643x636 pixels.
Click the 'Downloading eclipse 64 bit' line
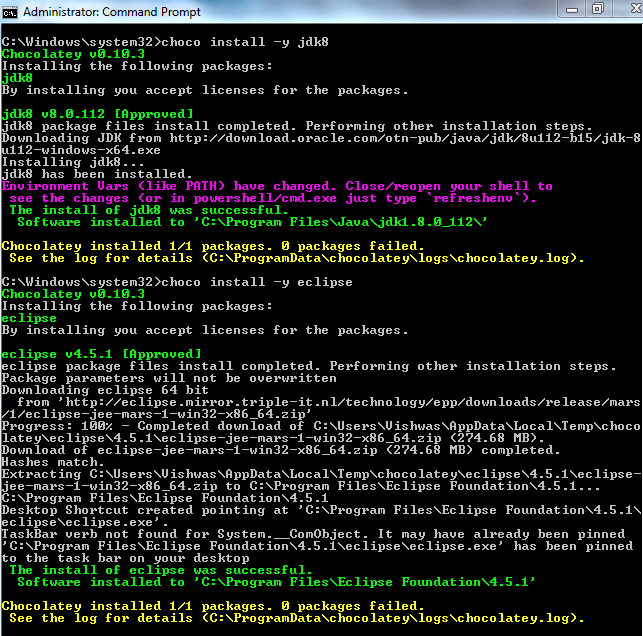point(105,390)
